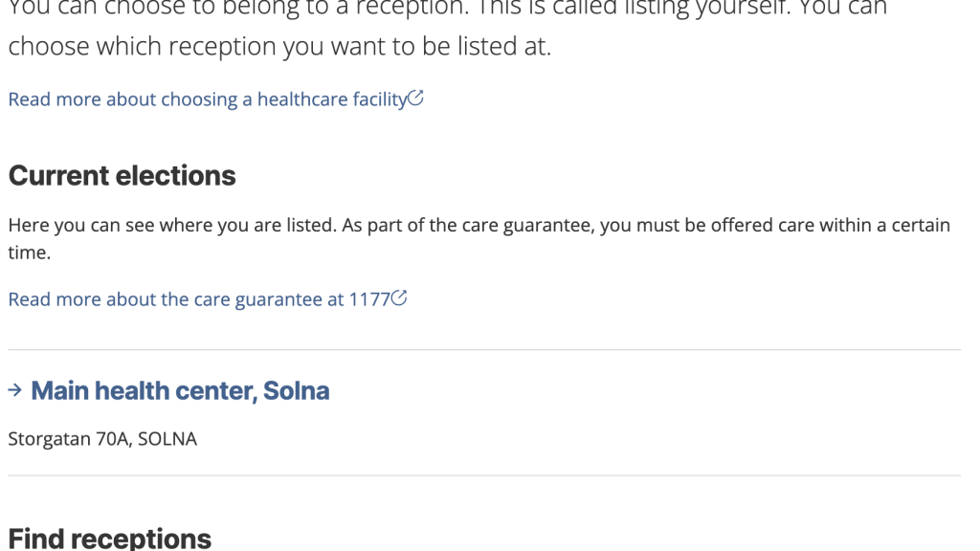The width and height of the screenshot is (980, 551).
Task: Click the divider line below the Storgatan address
Action: pyautogui.click(x=484, y=475)
